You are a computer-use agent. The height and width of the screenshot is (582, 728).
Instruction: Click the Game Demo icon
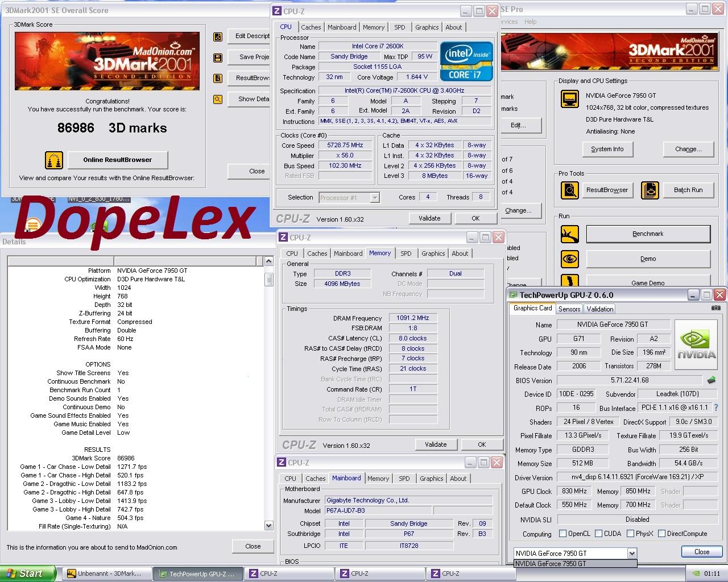(x=570, y=281)
